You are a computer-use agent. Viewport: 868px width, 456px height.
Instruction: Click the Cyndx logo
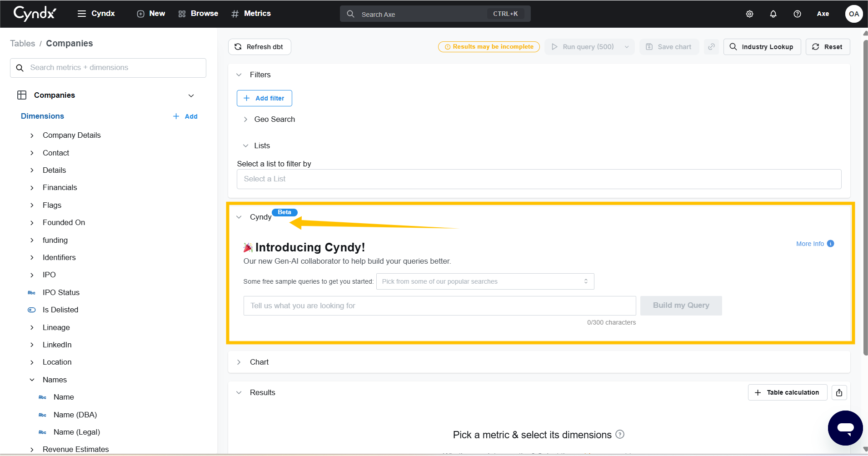[x=35, y=14]
